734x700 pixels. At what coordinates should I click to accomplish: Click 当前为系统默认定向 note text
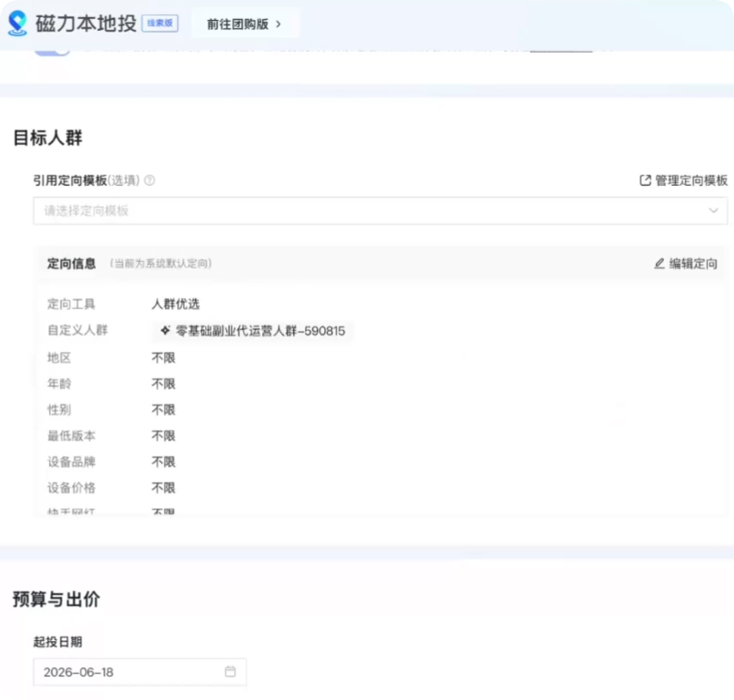point(161,264)
